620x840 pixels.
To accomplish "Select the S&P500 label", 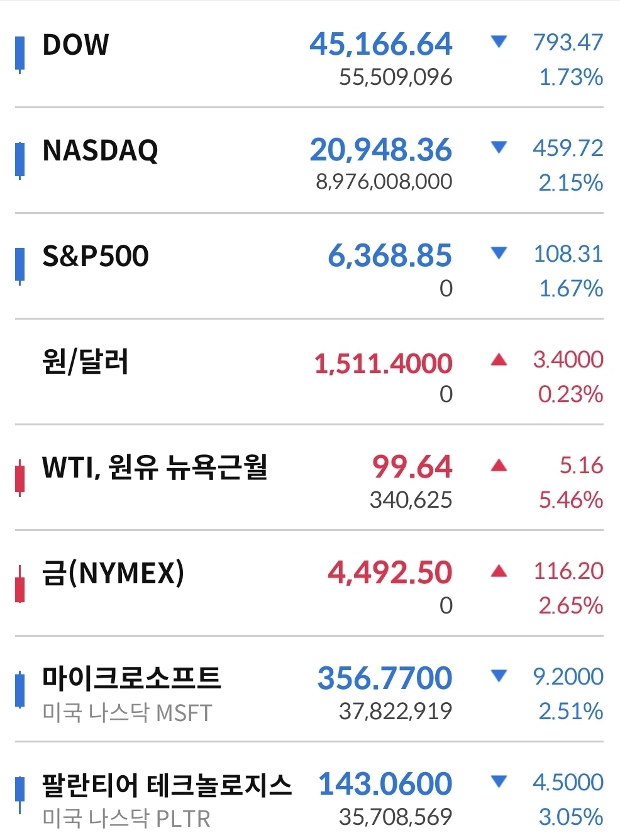I will tap(96, 256).
